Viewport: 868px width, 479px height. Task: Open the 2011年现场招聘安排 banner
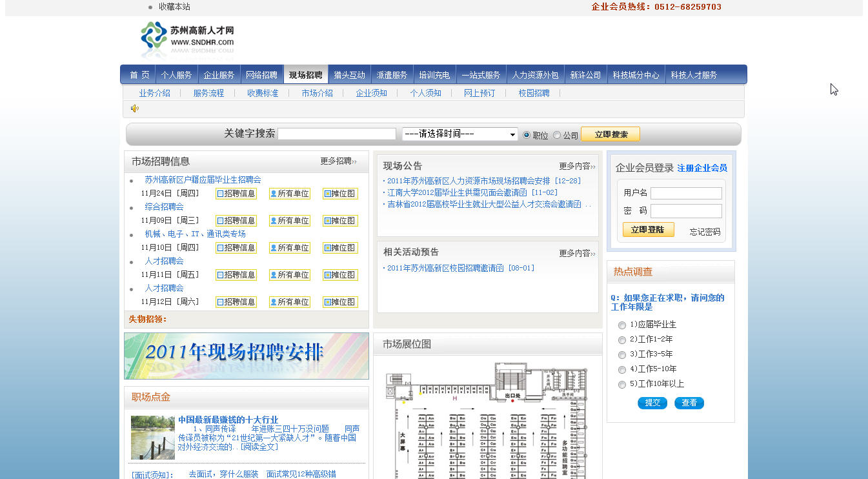(x=247, y=356)
